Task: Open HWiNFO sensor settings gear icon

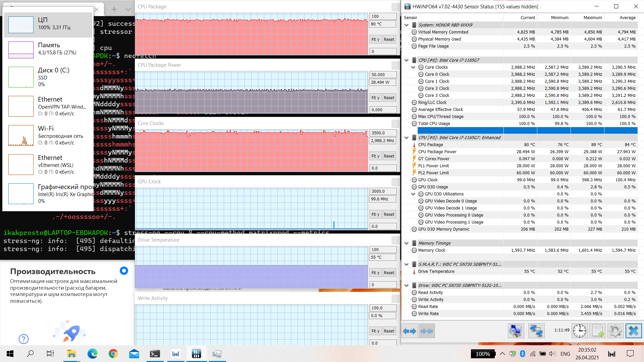Action: [x=615, y=331]
